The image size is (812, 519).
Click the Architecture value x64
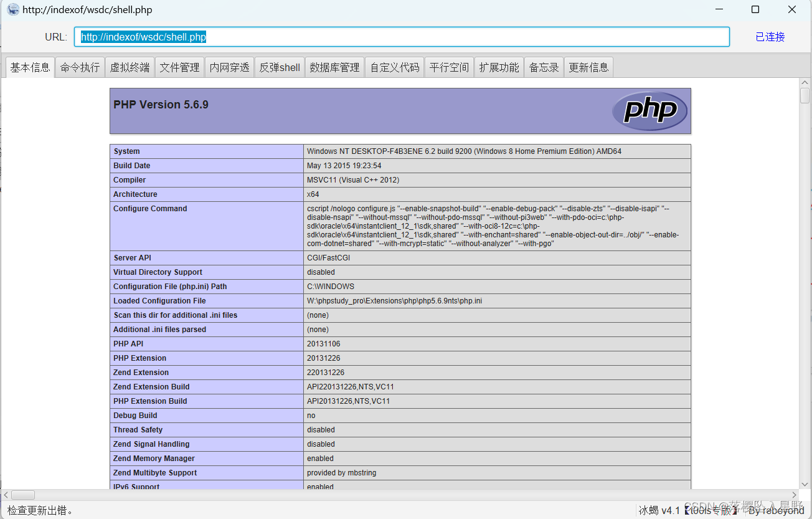(313, 194)
